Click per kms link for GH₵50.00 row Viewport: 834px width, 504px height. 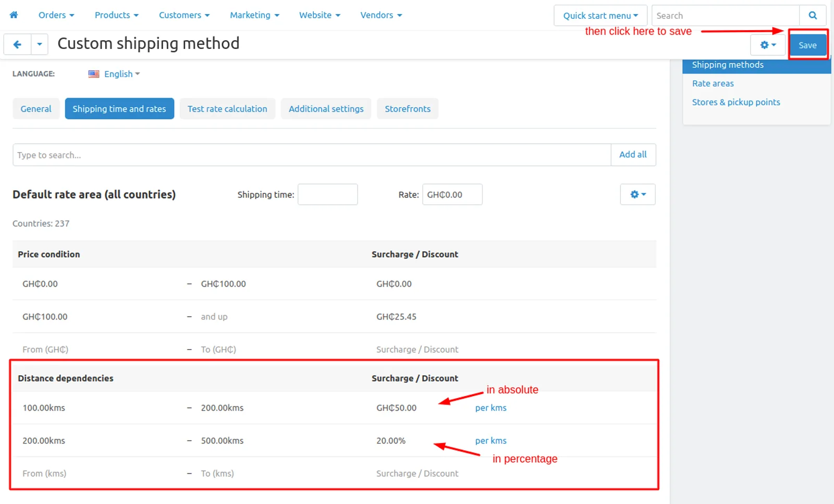tap(490, 408)
